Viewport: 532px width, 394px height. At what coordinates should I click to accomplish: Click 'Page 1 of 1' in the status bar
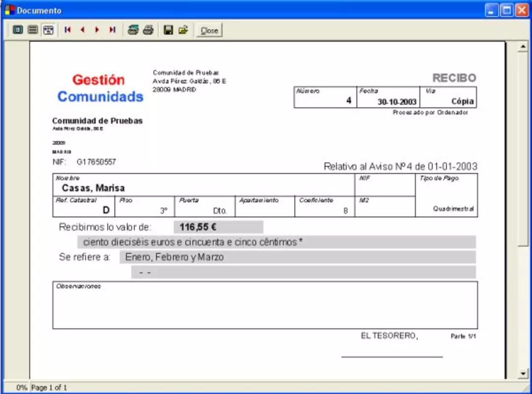pos(49,388)
